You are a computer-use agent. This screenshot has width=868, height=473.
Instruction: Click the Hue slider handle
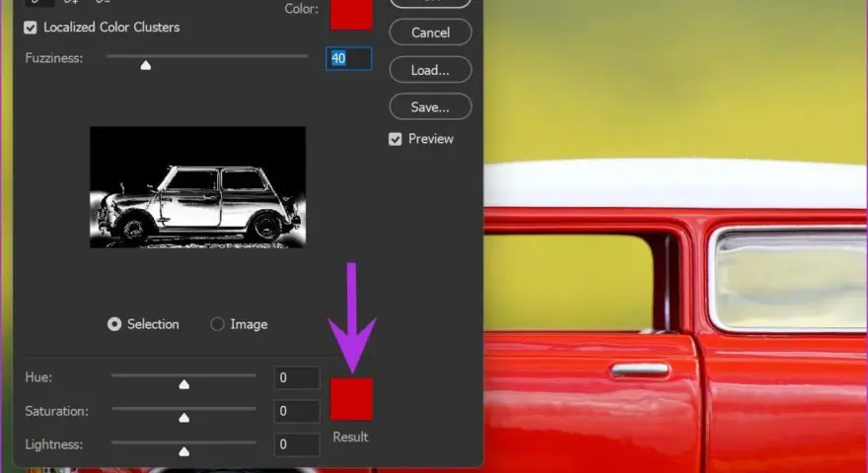tap(184, 384)
